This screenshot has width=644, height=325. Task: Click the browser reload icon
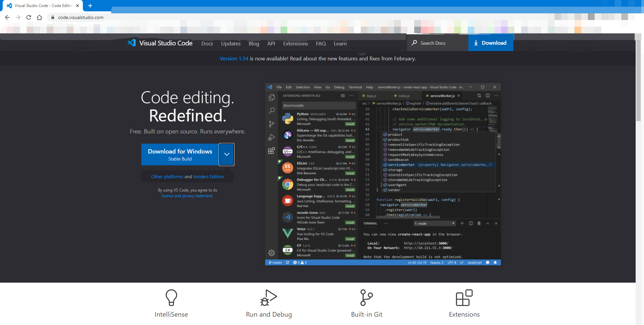(29, 17)
